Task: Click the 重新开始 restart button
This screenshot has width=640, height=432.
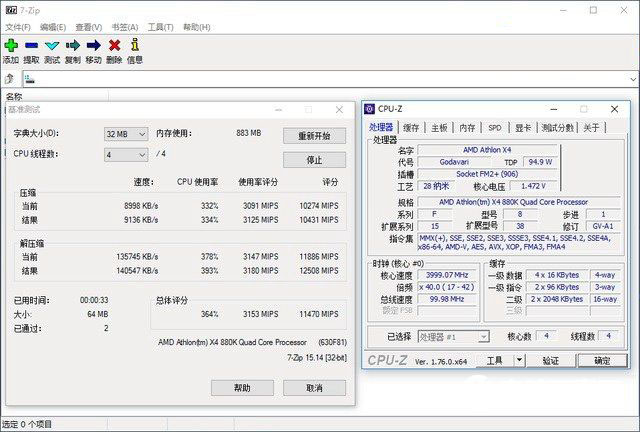Action: (x=314, y=136)
